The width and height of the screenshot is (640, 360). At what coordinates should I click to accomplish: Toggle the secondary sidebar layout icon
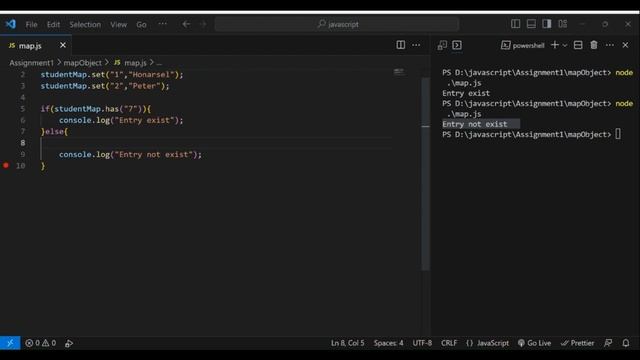547,24
